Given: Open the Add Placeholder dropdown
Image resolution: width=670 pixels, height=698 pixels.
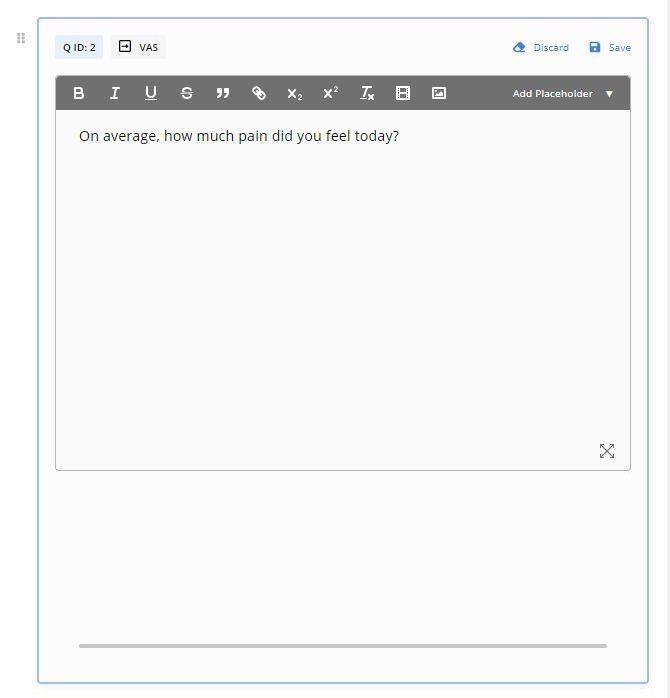Looking at the screenshot, I should [x=563, y=93].
